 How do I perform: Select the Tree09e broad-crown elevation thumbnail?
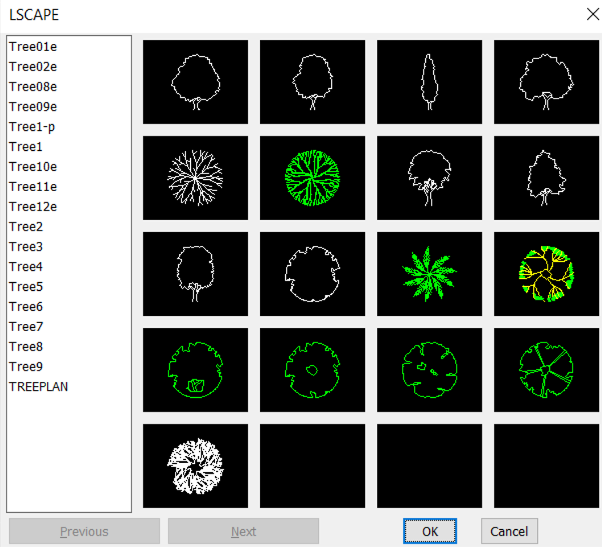point(546,82)
